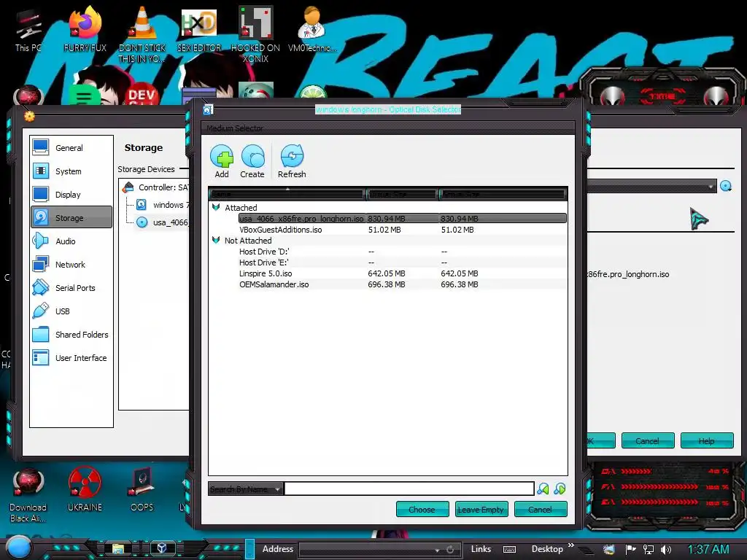Open FURRYFUX Firefox desktop icon
747x560 pixels.
85,29
